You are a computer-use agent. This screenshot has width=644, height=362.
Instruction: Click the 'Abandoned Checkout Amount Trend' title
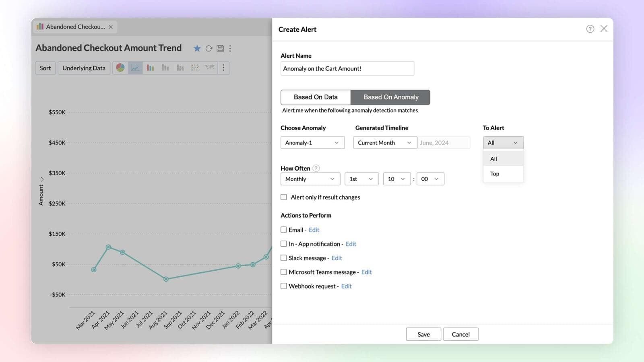tap(109, 48)
